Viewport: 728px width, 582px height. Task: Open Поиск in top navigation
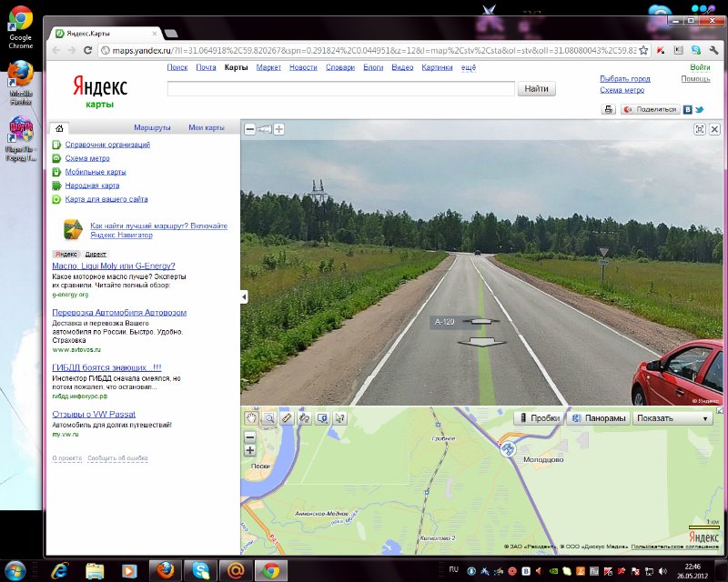tap(177, 67)
